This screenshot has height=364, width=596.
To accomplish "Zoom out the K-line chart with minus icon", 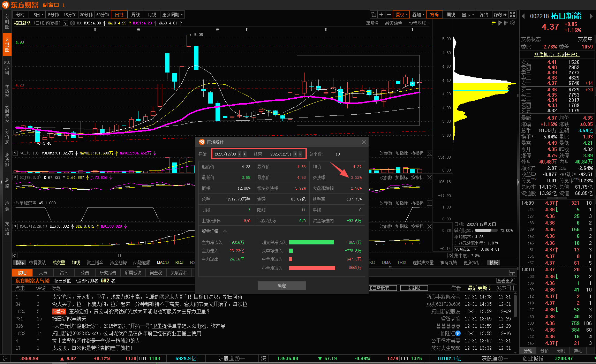I will click(389, 15).
